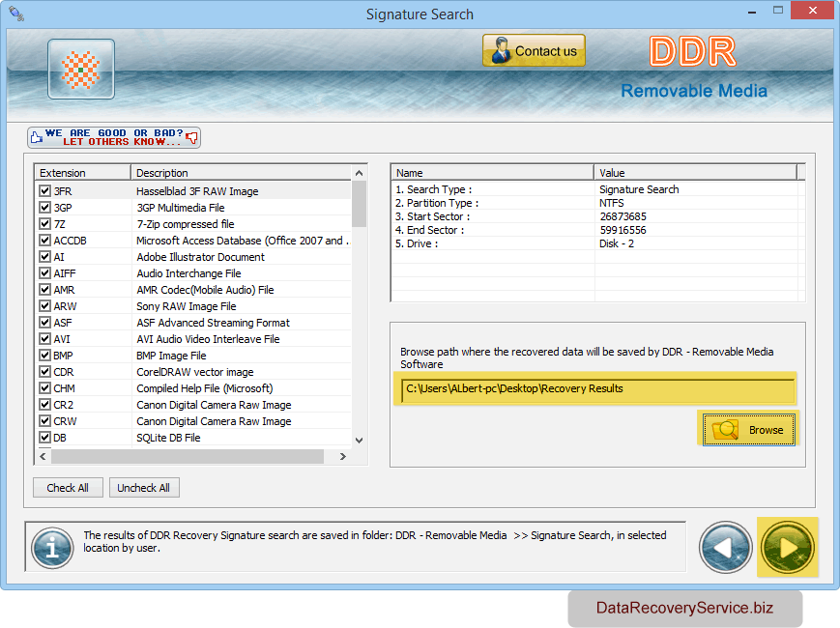Click the vertical scrollbar thumb of extension list
Image resolution: width=840 pixels, height=628 pixels.
point(359,204)
